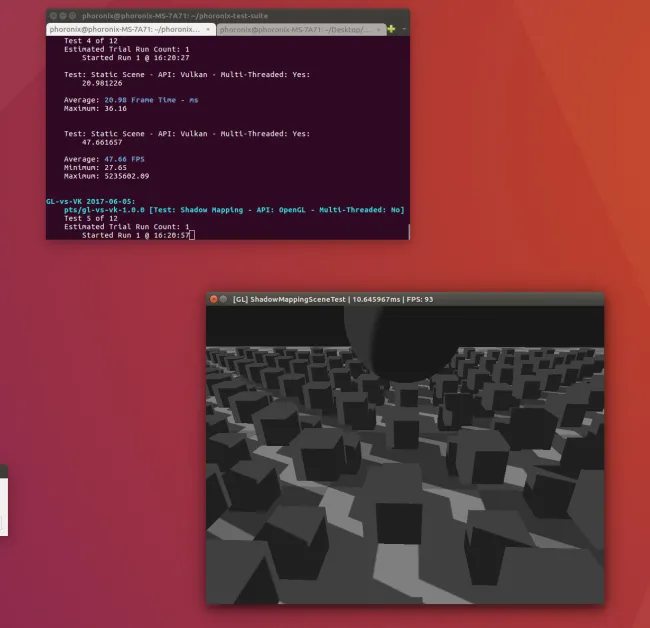Click the terminal cursor after Started Run 1
The height and width of the screenshot is (628, 650).
[x=191, y=235]
